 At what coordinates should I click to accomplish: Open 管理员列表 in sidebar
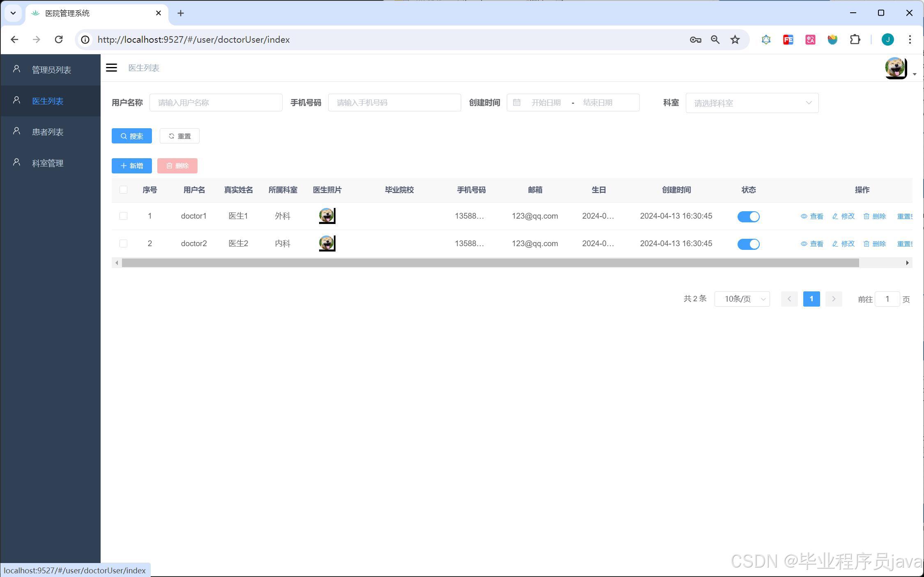(51, 70)
